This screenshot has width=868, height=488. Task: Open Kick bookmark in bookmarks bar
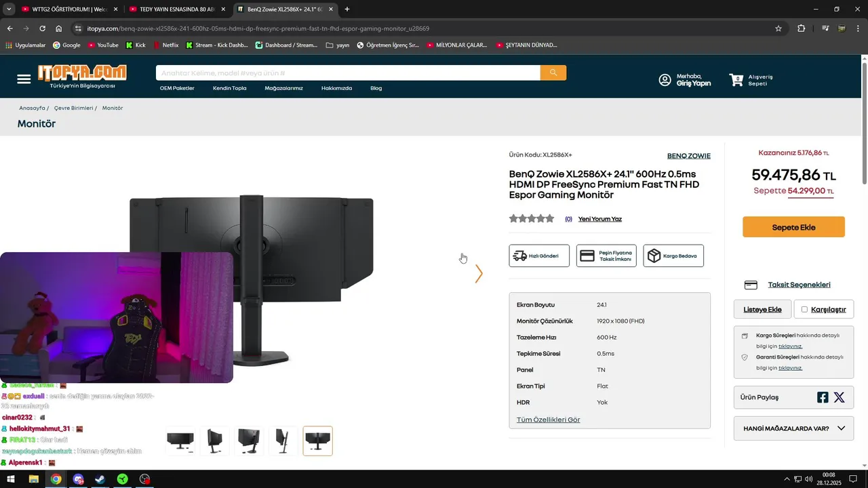136,45
